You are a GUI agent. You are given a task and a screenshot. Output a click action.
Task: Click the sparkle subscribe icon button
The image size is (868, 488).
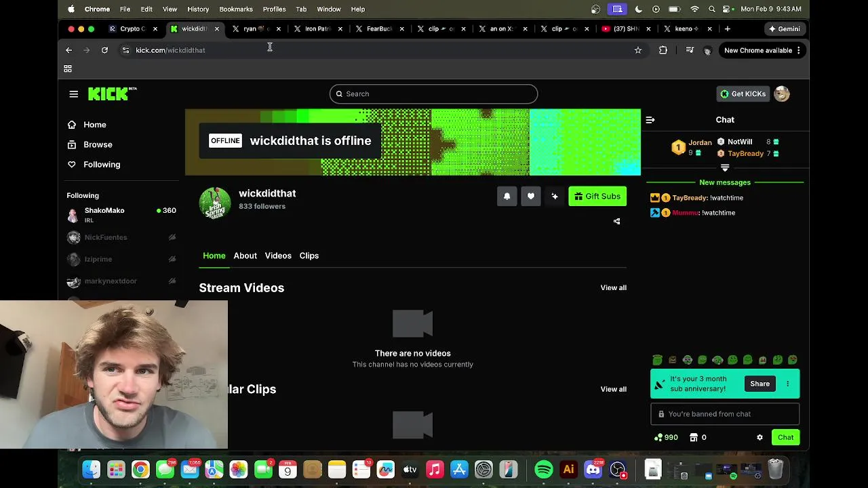[555, 197]
